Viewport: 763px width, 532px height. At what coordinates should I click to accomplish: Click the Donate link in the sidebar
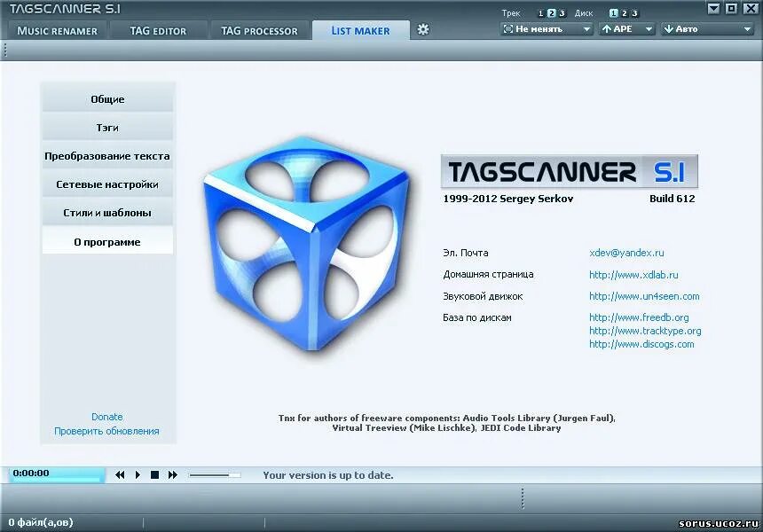pos(106,416)
